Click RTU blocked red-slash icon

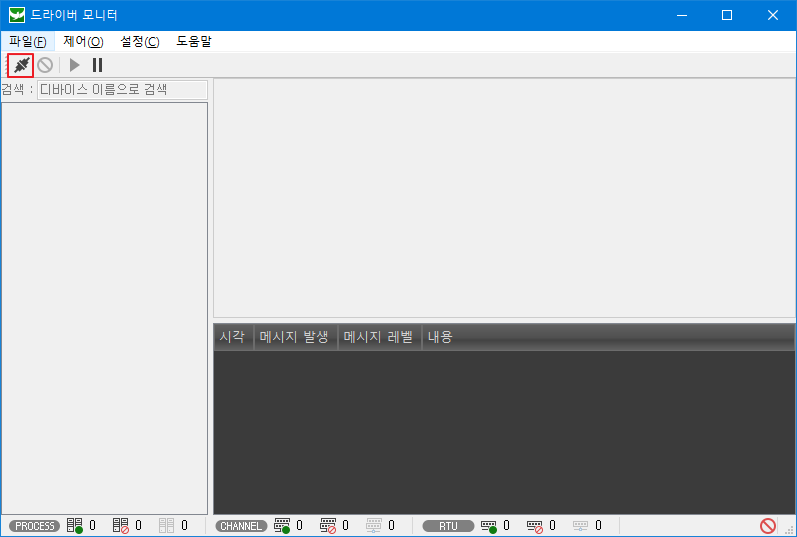coord(535,526)
